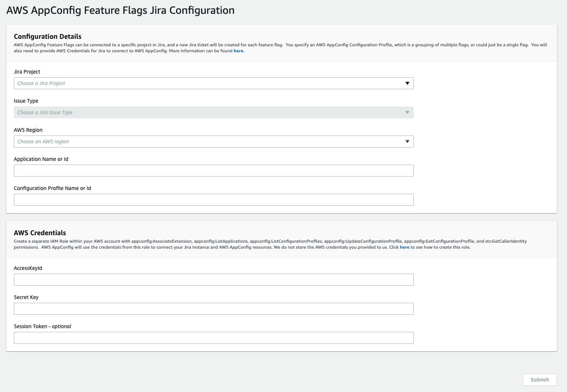567x392 pixels.
Task: Click the AccessKeyId label
Action: [28, 268]
